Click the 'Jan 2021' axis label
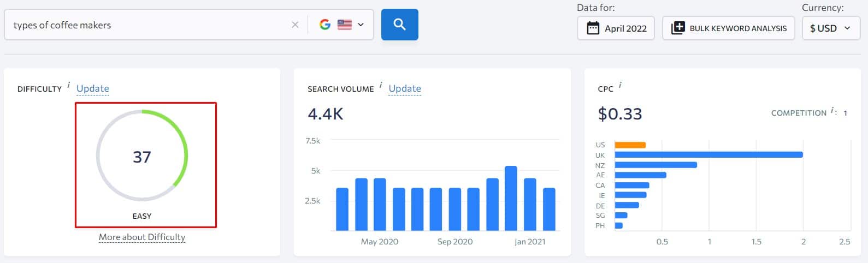Viewport: 868px width, 263px height. (530, 242)
